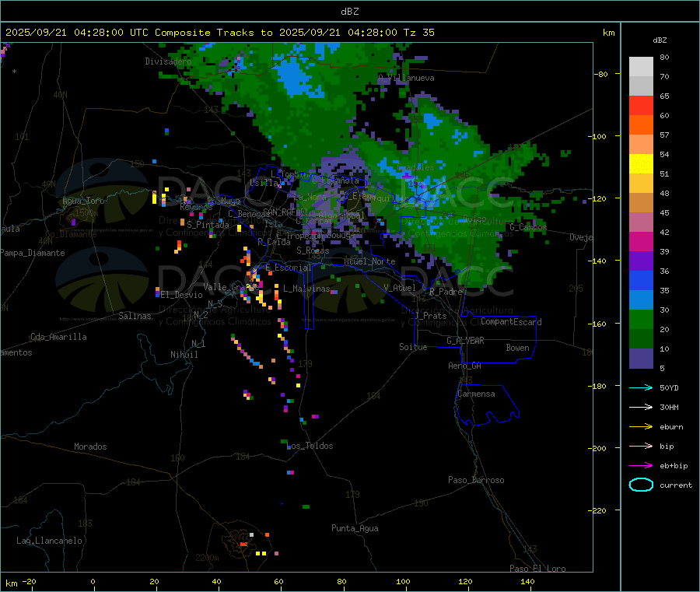Click the dBZ title at the window top

349,12
